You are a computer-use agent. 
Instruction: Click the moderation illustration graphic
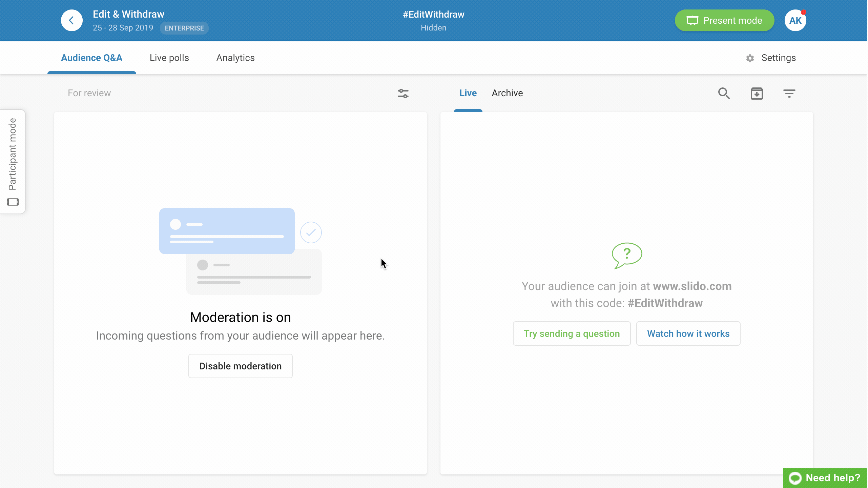pos(241,251)
